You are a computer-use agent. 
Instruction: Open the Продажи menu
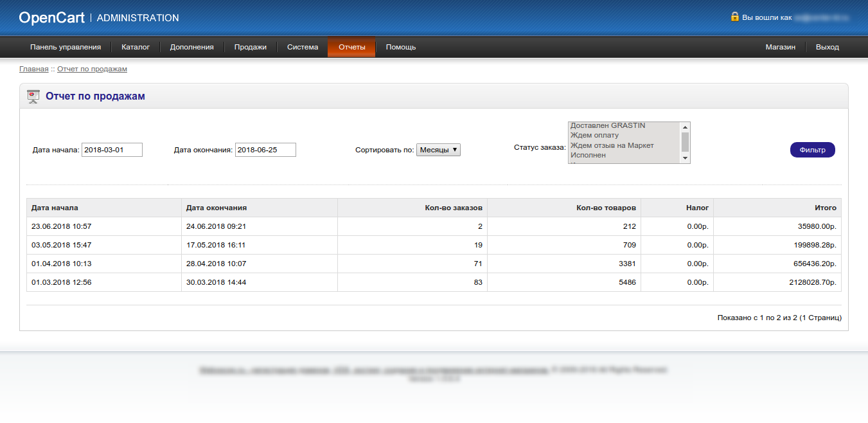pyautogui.click(x=251, y=47)
